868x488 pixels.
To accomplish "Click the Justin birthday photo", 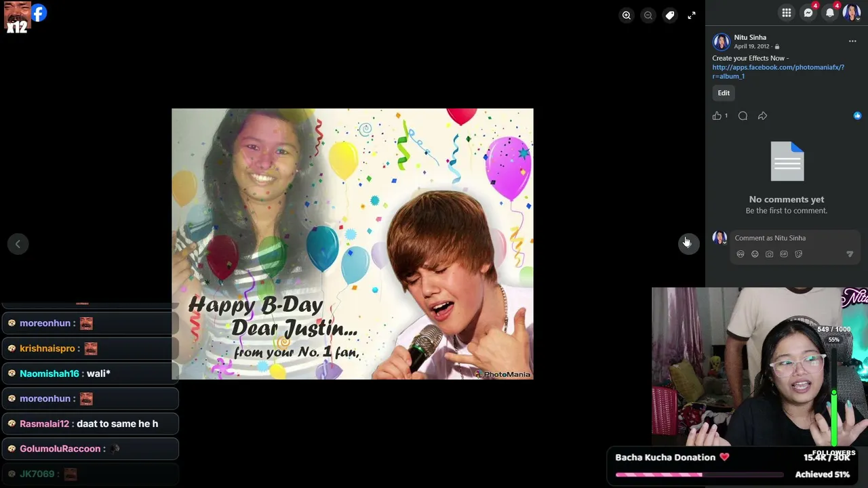I will (x=353, y=244).
